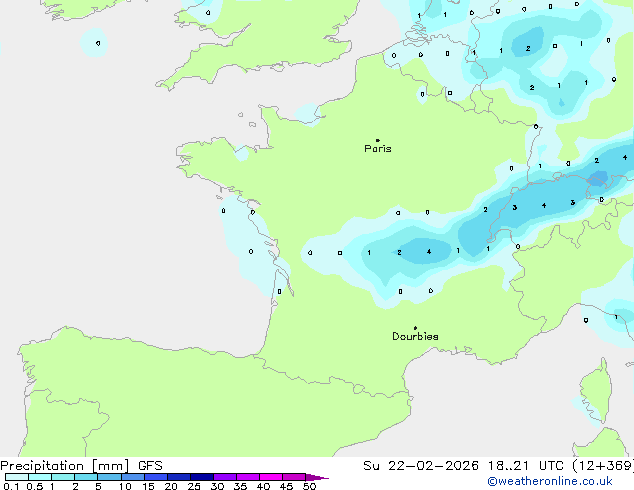634x490 pixels.
Task: Click the legend label '0.1'
Action: point(11,486)
